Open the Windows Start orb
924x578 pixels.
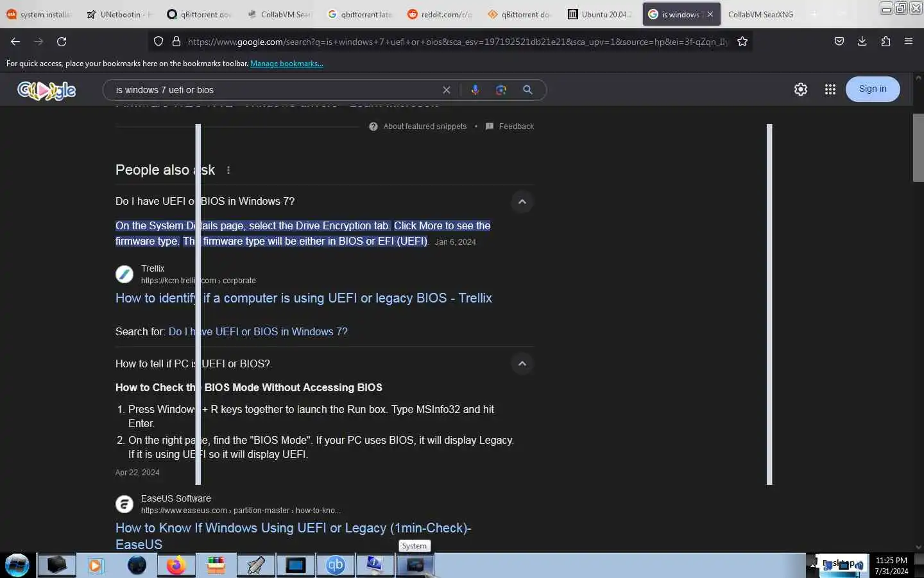(x=17, y=565)
